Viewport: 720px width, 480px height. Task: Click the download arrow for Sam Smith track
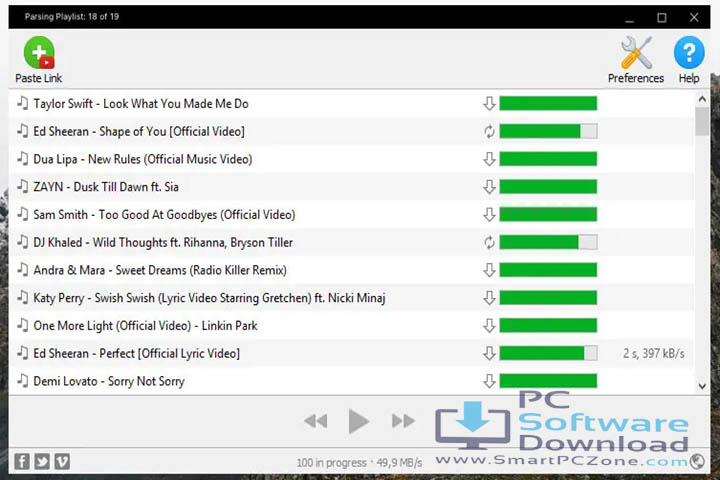489,215
